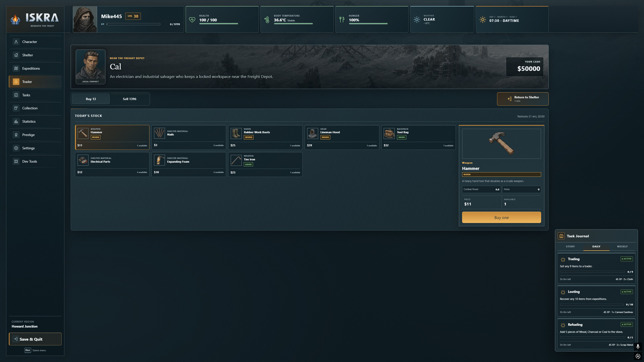Screen dimensions: 644x362
Task: Click the body temperature thermometer icon
Action: [267, 20]
